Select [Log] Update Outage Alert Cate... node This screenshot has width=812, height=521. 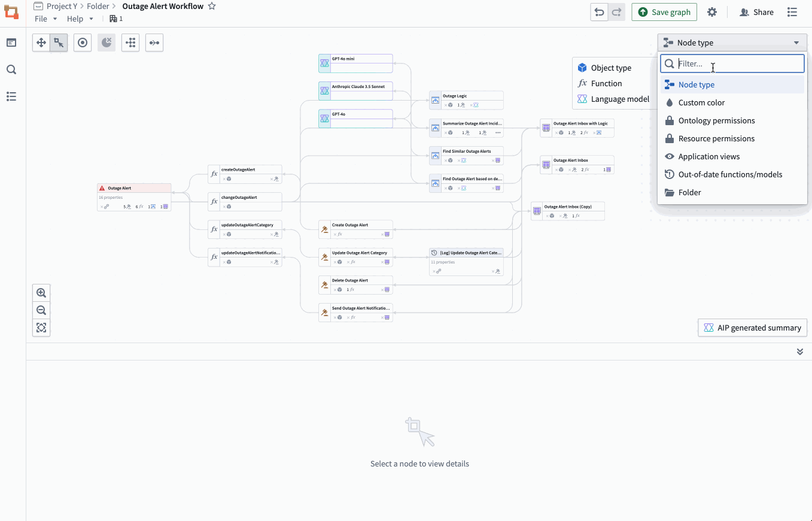466,262
